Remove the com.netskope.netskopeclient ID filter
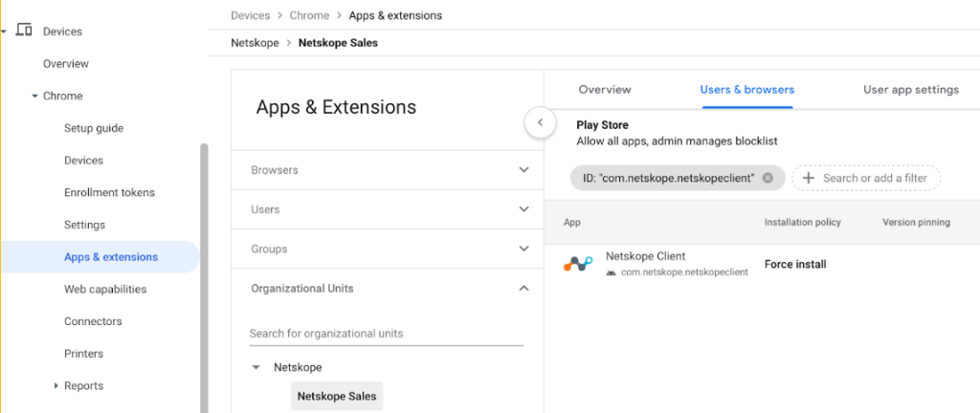This screenshot has height=413, width=980. pos(768,178)
